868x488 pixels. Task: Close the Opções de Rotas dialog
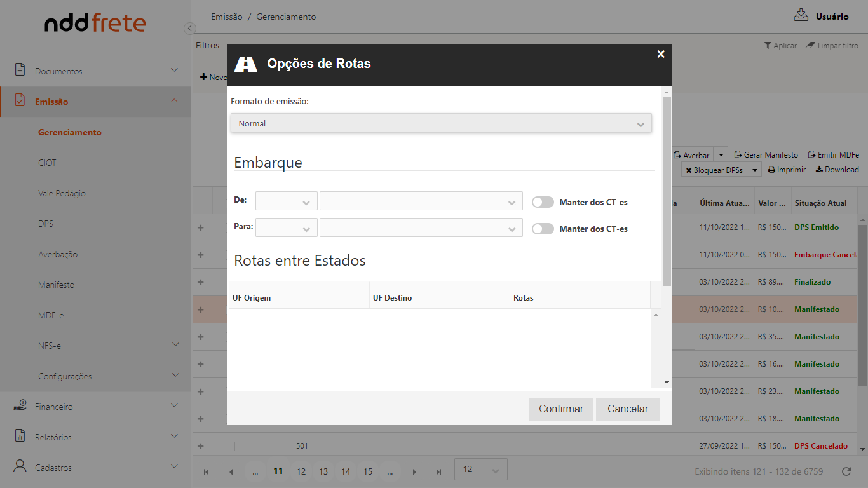661,54
